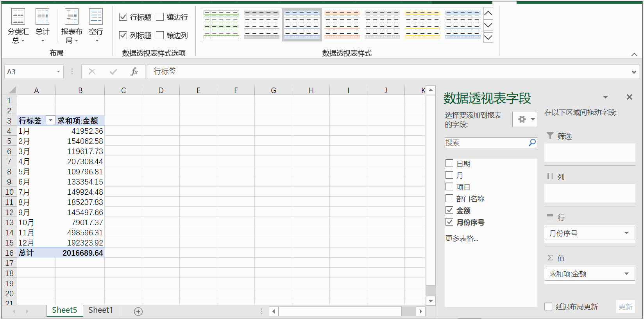Open the 月份序号 row field dropdown

[626, 233]
